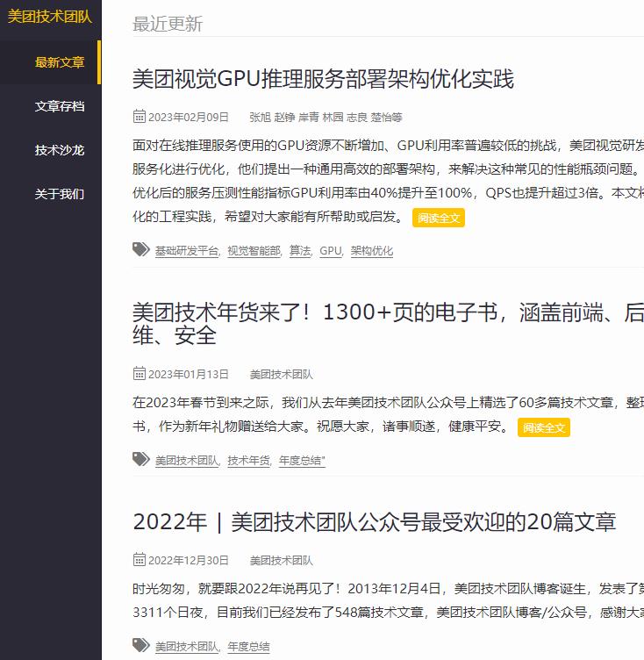Open tag 视觉智能部
The image size is (644, 660).
click(254, 251)
